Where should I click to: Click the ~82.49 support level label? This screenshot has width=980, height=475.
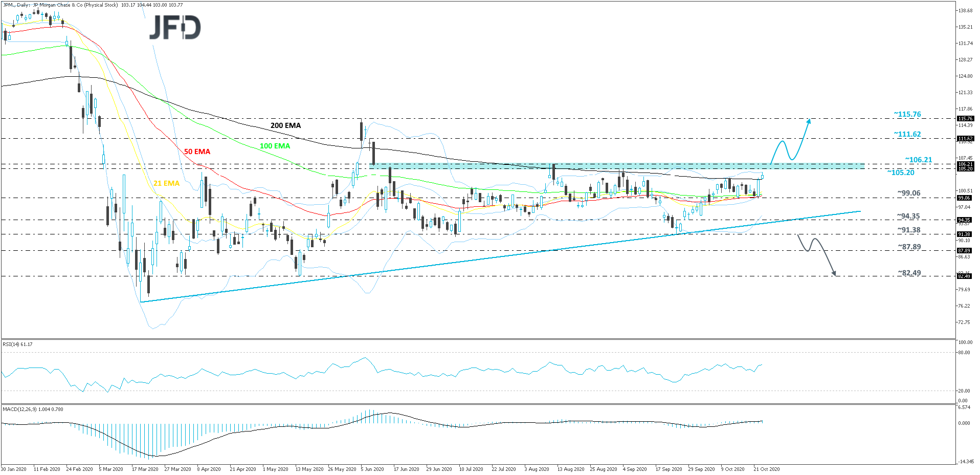(909, 273)
